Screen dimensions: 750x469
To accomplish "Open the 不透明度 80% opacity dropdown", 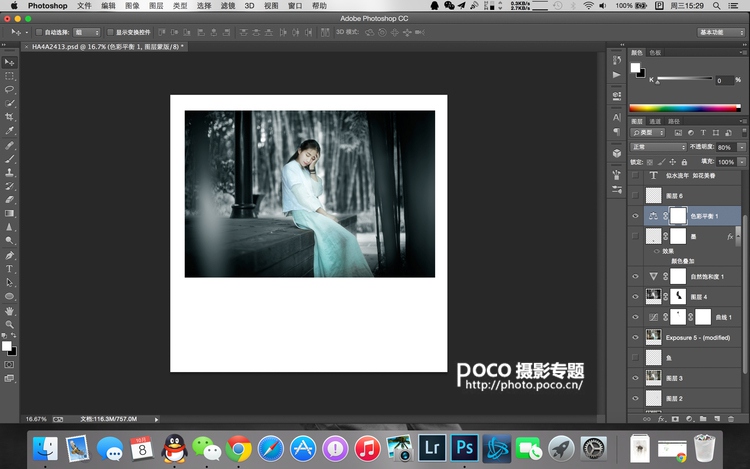I will pyautogui.click(x=740, y=147).
